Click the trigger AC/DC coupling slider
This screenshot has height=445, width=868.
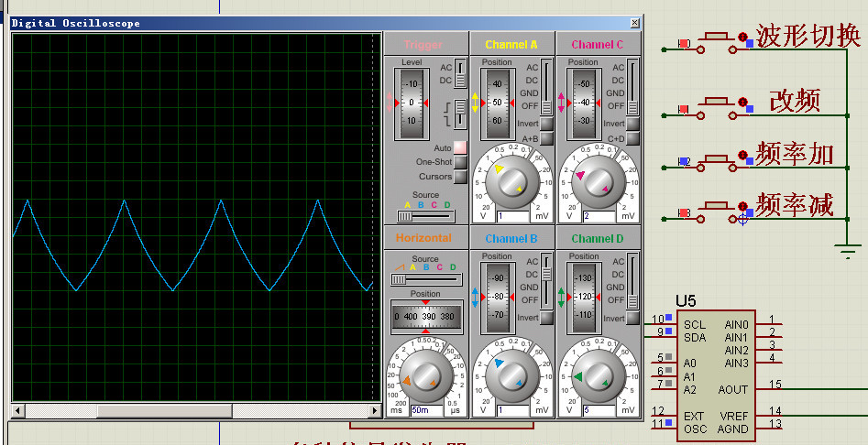460,73
